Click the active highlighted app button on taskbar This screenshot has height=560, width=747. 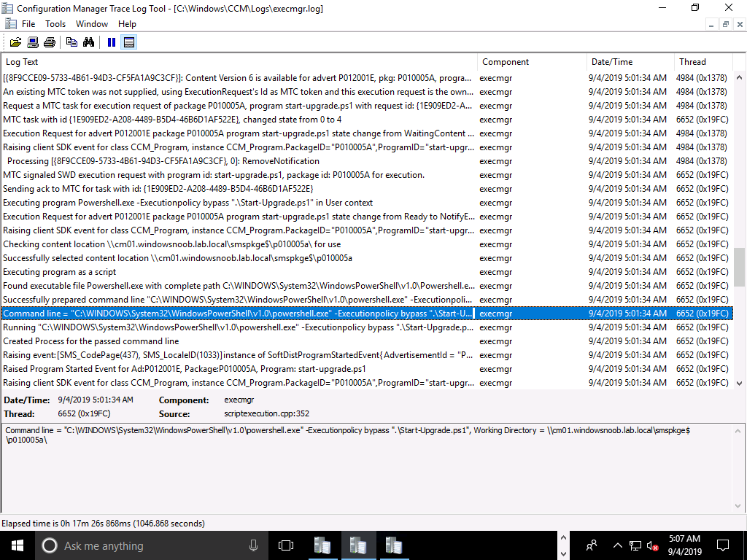(x=358, y=545)
